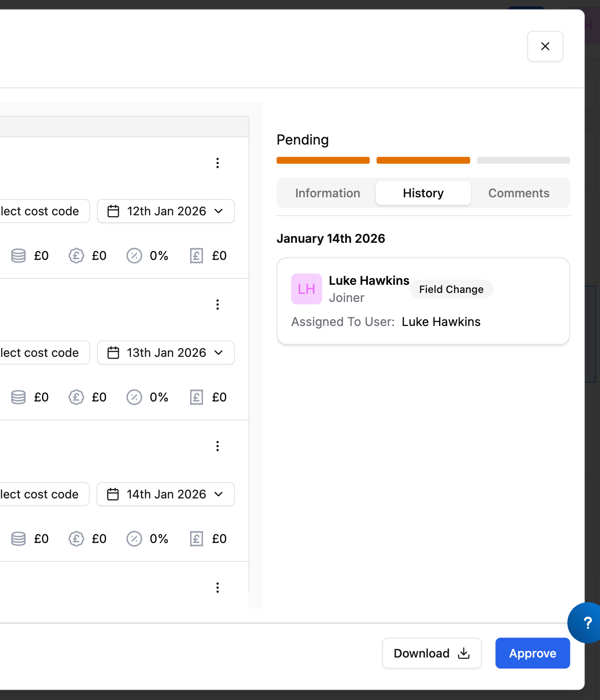Select the History tab
Viewport: 600px width, 700px height.
423,193
